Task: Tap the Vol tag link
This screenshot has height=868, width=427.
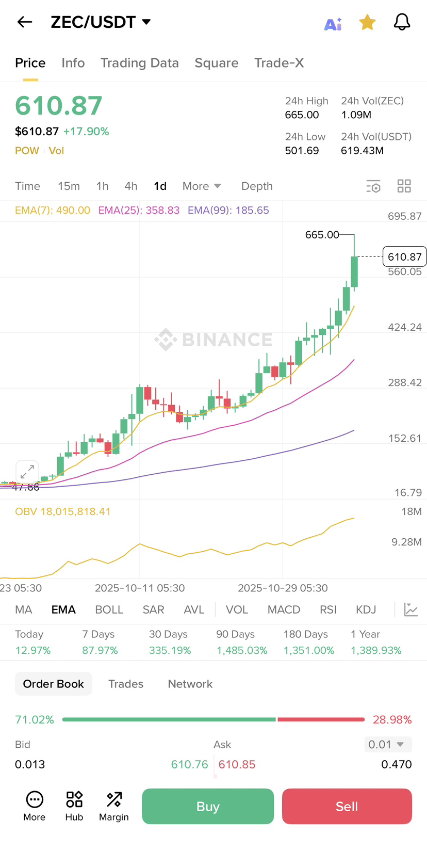Action: point(56,151)
